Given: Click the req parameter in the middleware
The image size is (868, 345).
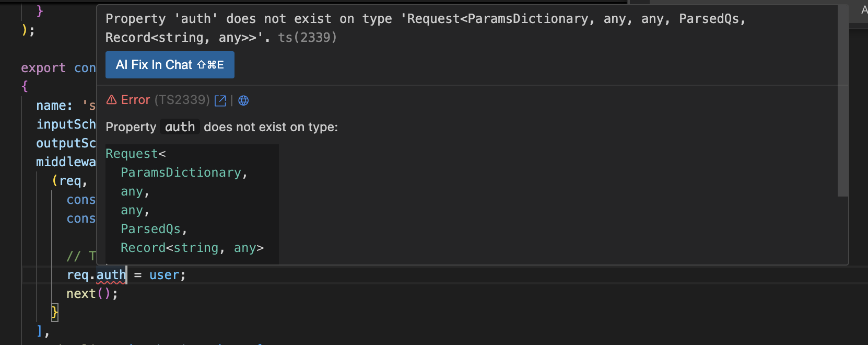Looking at the screenshot, I should point(70,181).
